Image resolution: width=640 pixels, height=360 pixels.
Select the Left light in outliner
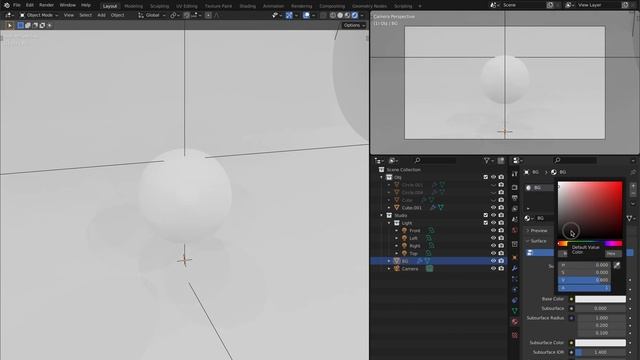pos(413,238)
